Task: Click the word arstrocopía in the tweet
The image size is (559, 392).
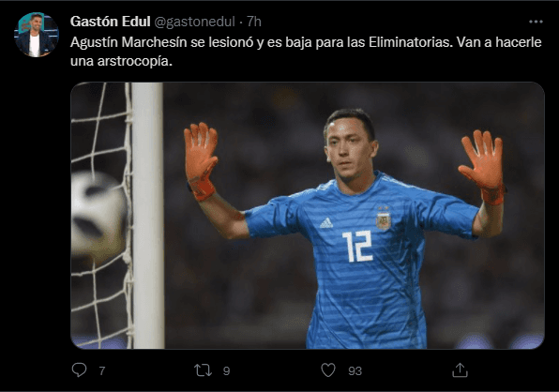Action: [x=135, y=61]
